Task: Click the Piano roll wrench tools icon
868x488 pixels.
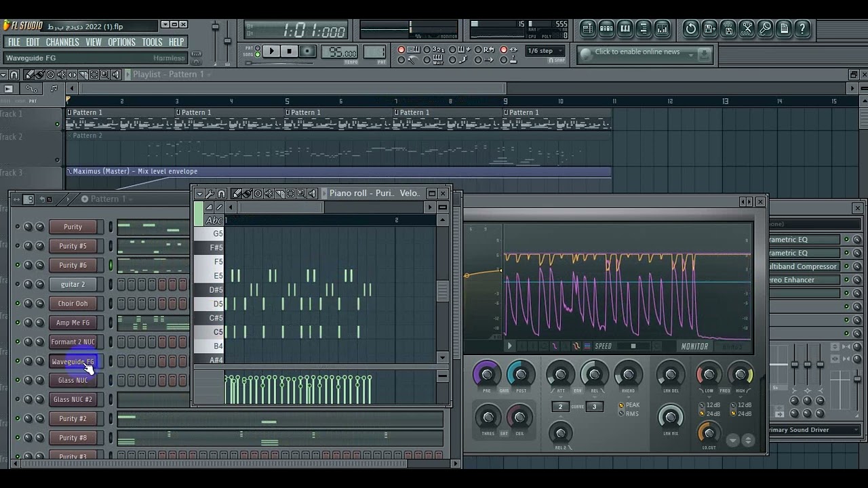Action: [x=210, y=194]
